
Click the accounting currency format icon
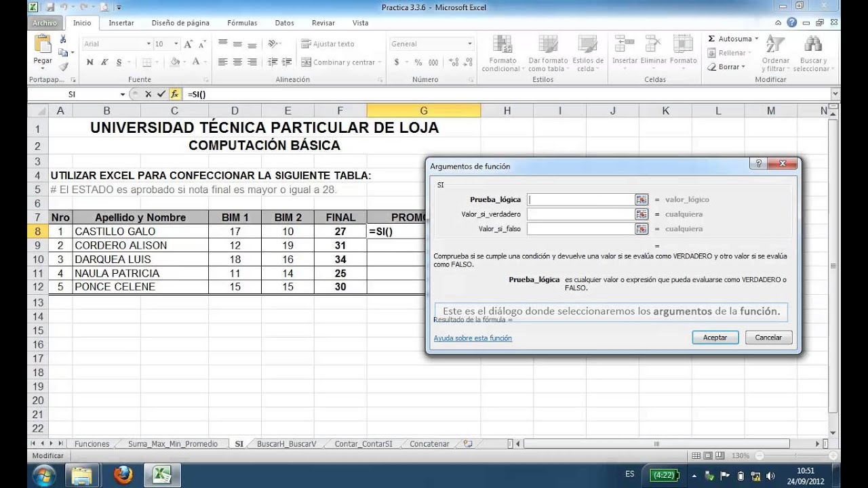click(x=398, y=62)
